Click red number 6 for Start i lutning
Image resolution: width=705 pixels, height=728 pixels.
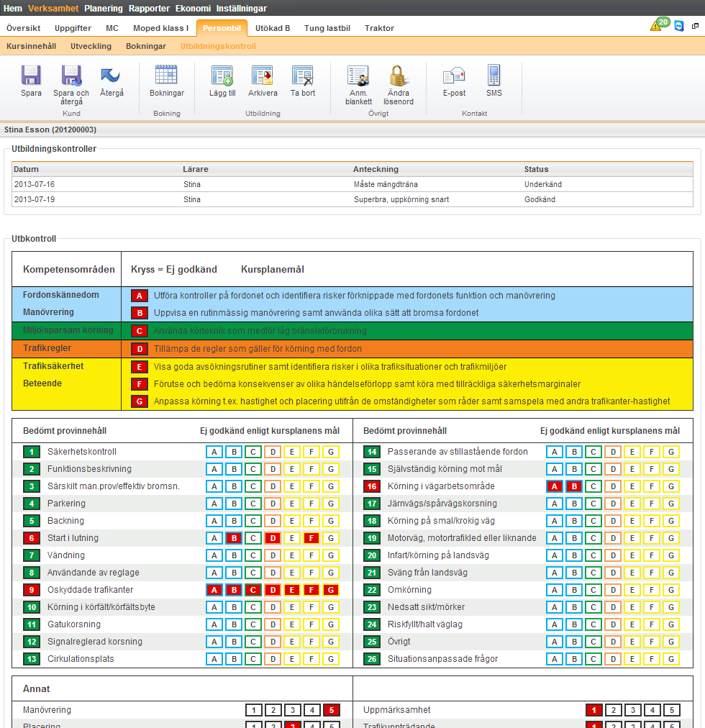point(32,538)
